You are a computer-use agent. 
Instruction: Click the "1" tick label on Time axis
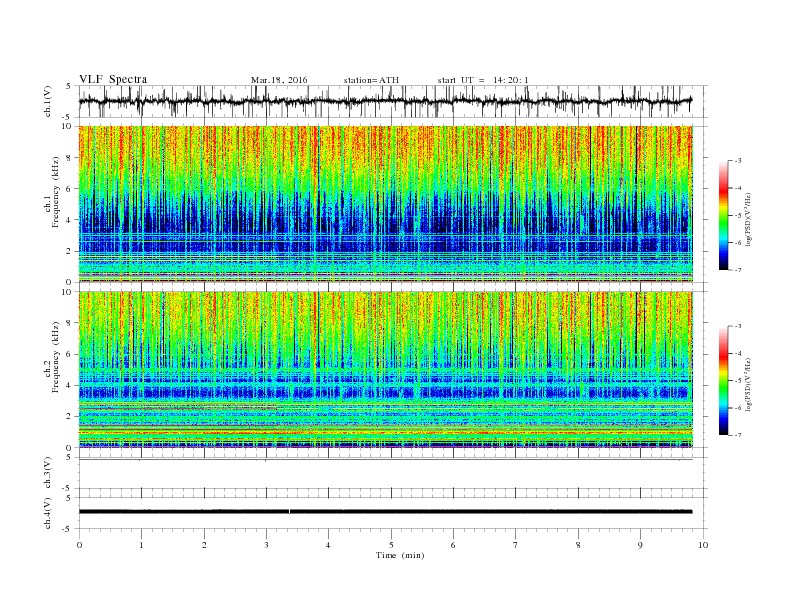pyautogui.click(x=142, y=545)
